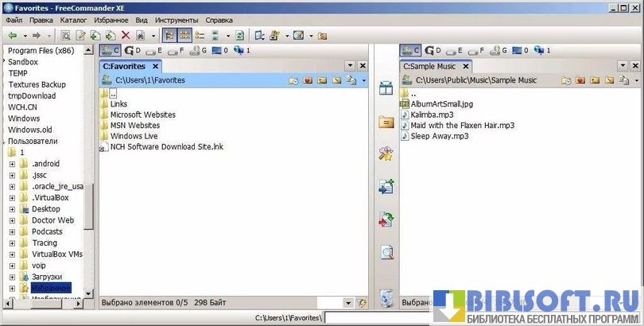Open the Microsoft Websites folder

(142, 114)
